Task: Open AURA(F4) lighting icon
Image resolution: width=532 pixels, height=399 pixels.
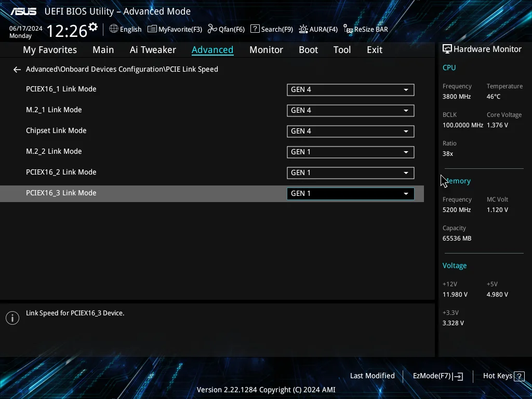Action: (303, 29)
